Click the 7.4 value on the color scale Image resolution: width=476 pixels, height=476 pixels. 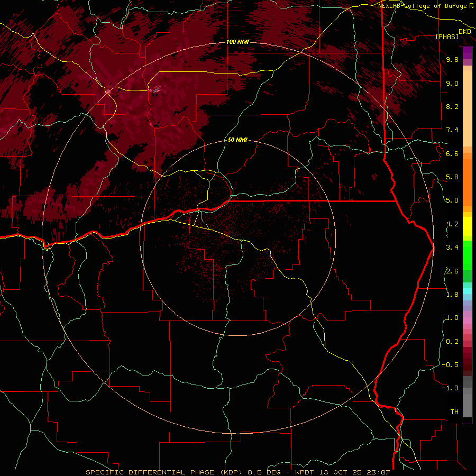click(x=452, y=130)
